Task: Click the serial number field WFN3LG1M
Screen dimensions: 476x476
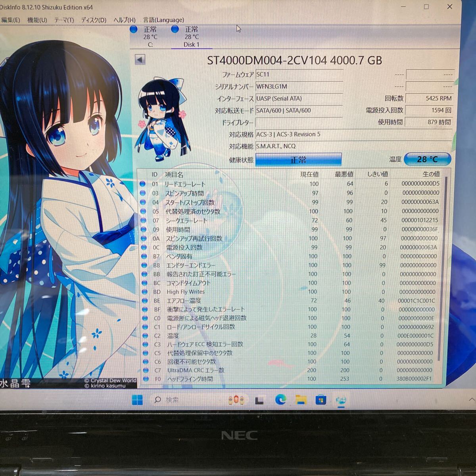Action: 299,86
